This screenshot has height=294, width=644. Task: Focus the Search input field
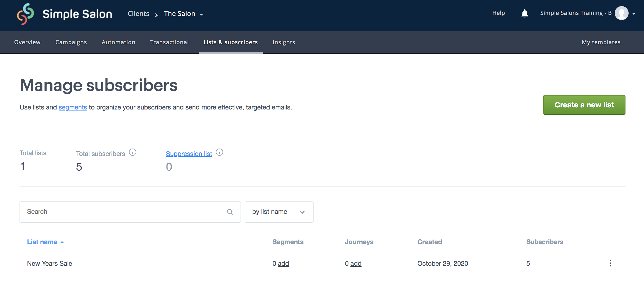click(130, 212)
